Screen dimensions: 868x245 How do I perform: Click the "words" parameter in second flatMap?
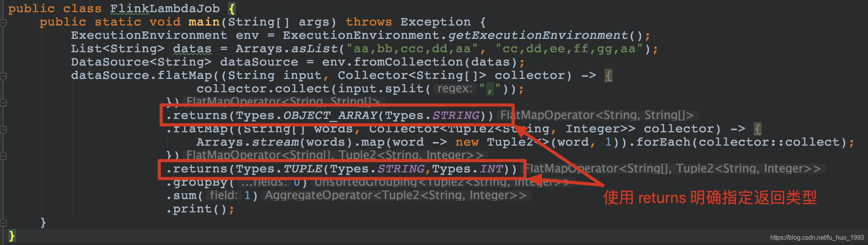point(334,129)
